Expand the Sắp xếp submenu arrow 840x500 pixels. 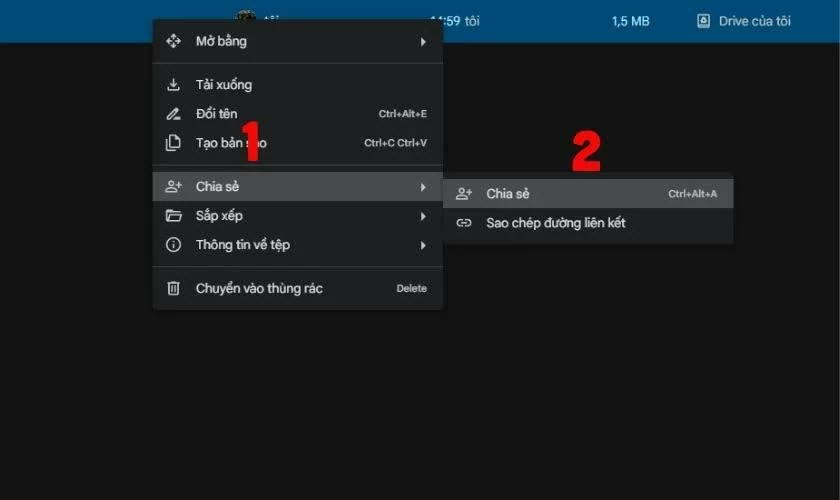pyautogui.click(x=423, y=216)
